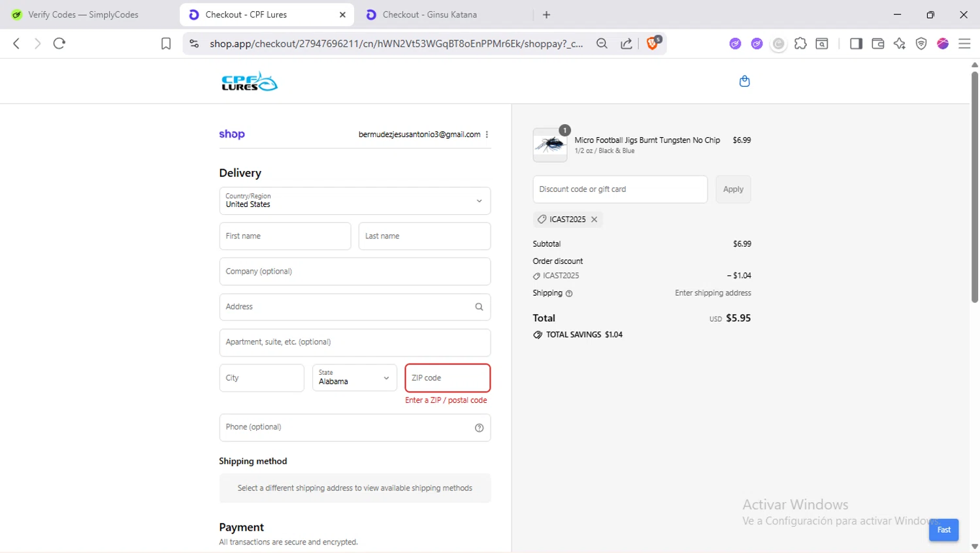
Task: Open the State dropdown showing Alabama
Action: [x=354, y=378]
